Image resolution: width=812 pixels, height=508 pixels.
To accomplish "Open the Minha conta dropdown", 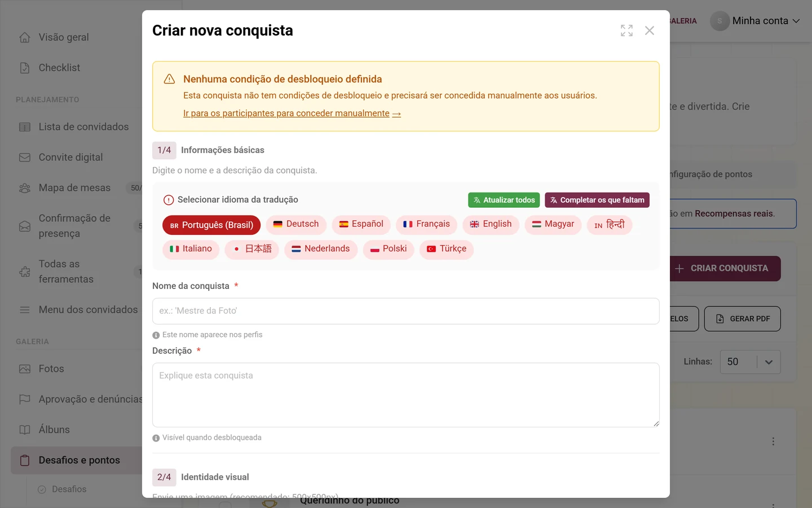I will 756,21.
